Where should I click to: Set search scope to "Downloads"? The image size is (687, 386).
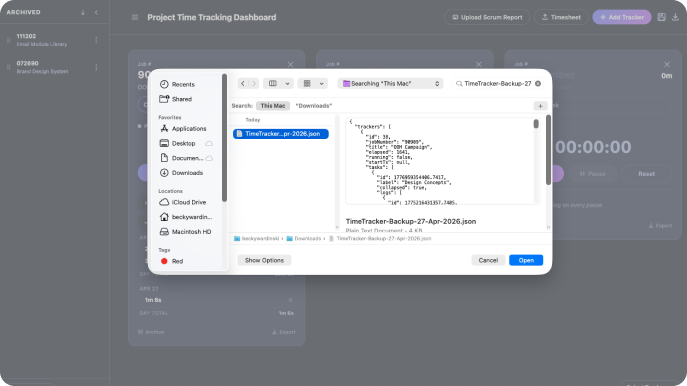click(314, 106)
